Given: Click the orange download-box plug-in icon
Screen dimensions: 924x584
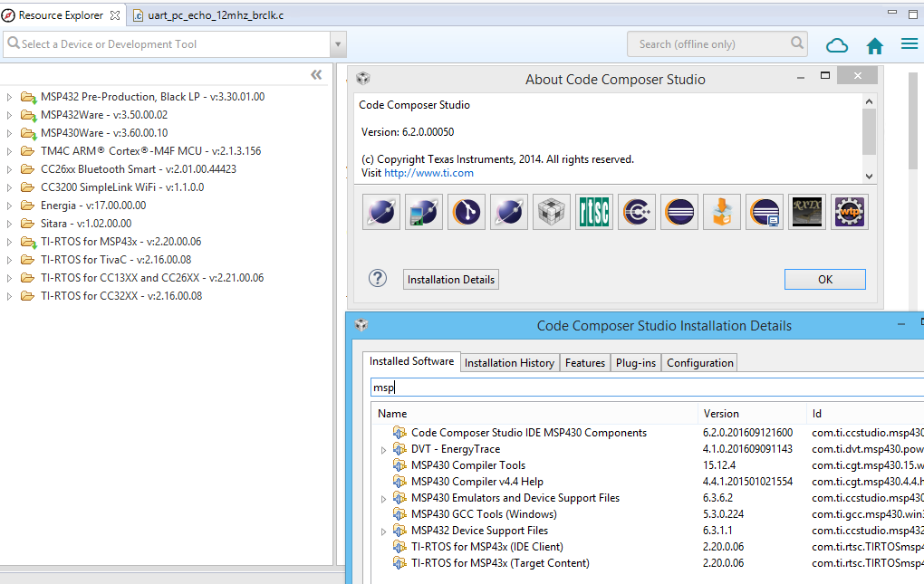Looking at the screenshot, I should point(721,212).
